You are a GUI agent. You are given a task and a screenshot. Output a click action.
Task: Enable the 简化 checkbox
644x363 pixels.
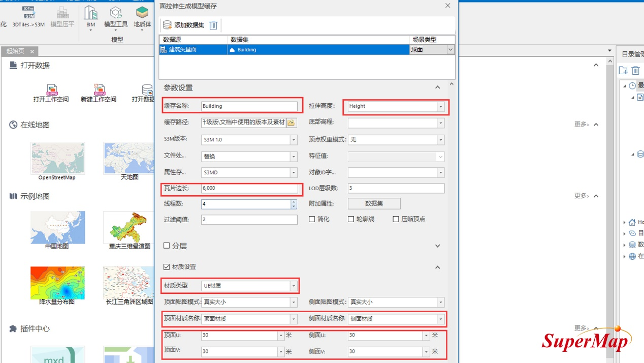[312, 219]
